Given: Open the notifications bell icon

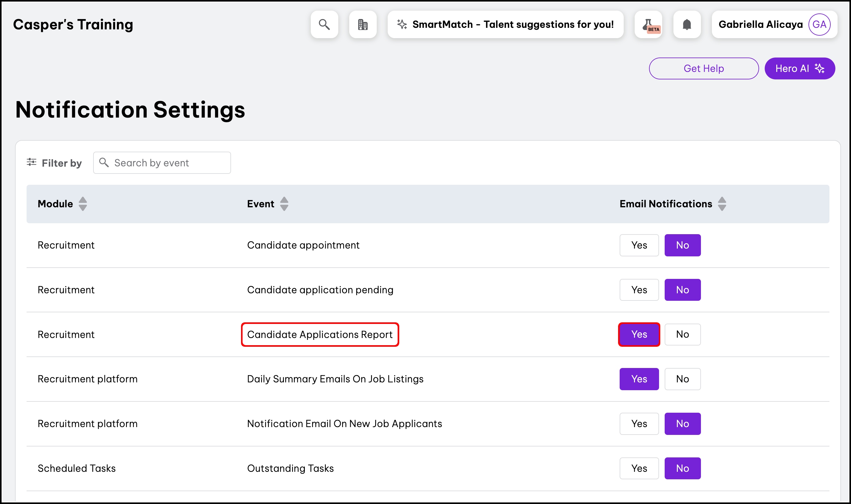Looking at the screenshot, I should pos(687,24).
